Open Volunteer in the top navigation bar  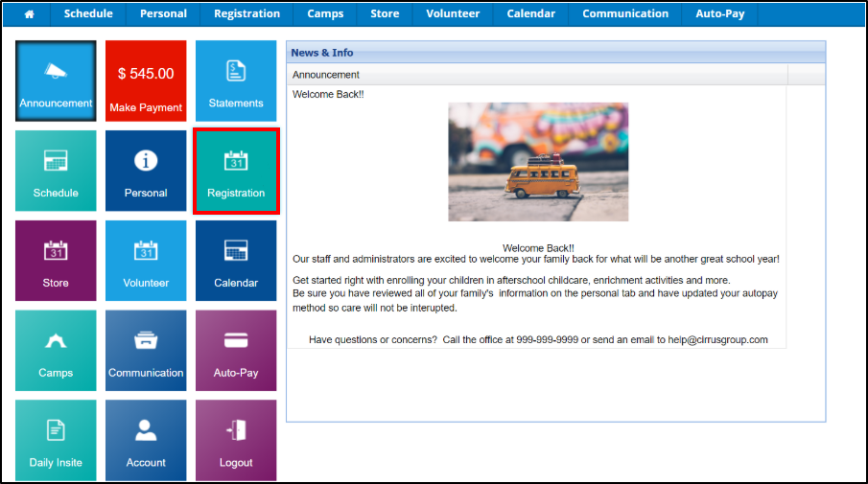[x=453, y=13]
